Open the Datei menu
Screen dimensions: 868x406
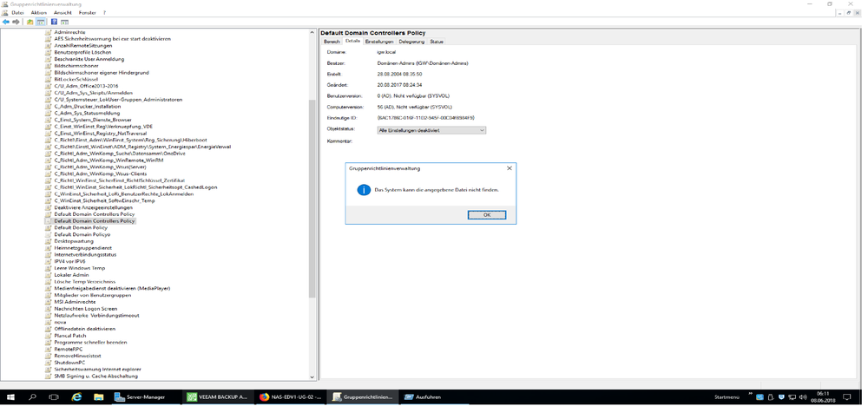tap(17, 13)
